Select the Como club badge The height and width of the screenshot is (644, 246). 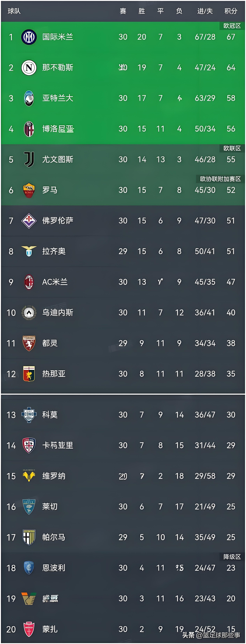coord(29,415)
